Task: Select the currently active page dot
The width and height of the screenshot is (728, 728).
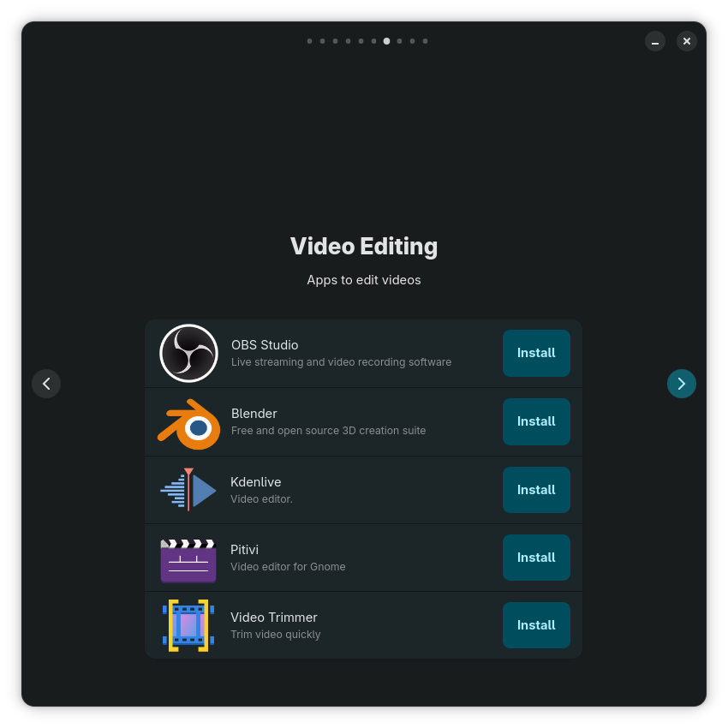Action: (386, 41)
